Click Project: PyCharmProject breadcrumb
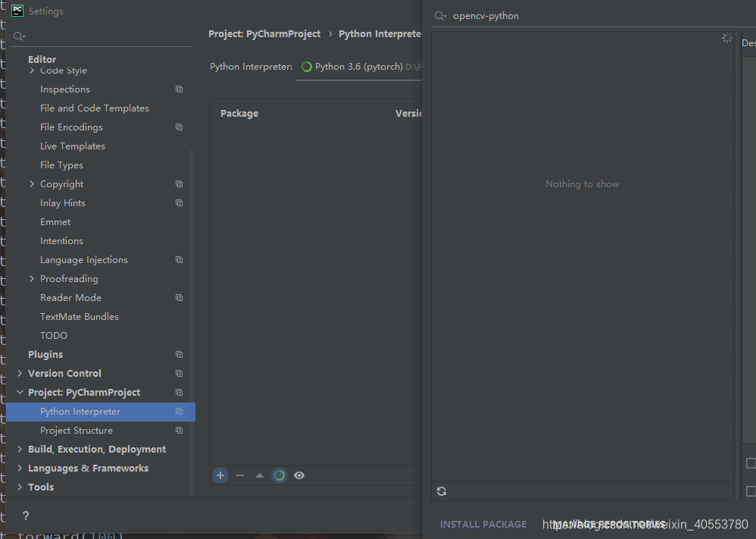Screen dimensions: 756x539 tap(264, 34)
